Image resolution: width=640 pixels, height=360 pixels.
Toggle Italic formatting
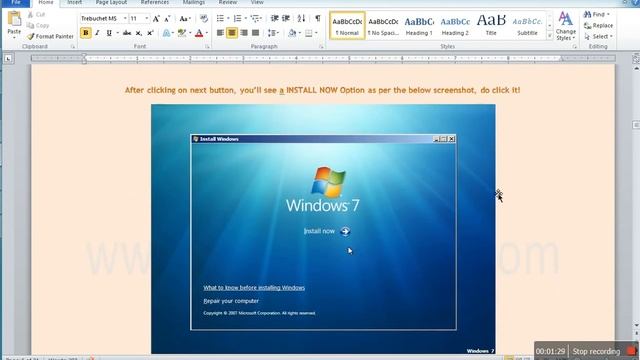tap(97, 33)
